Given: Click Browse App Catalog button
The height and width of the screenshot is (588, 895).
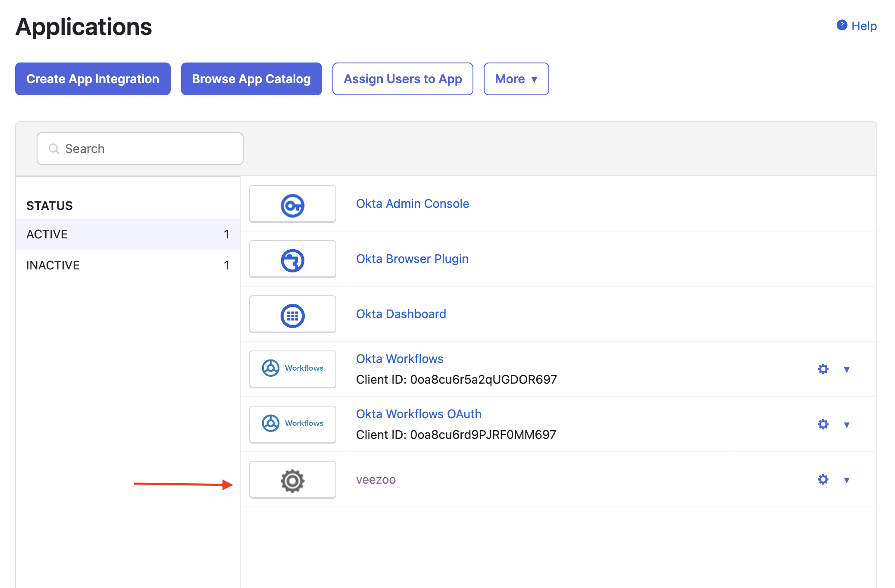Looking at the screenshot, I should point(251,79).
